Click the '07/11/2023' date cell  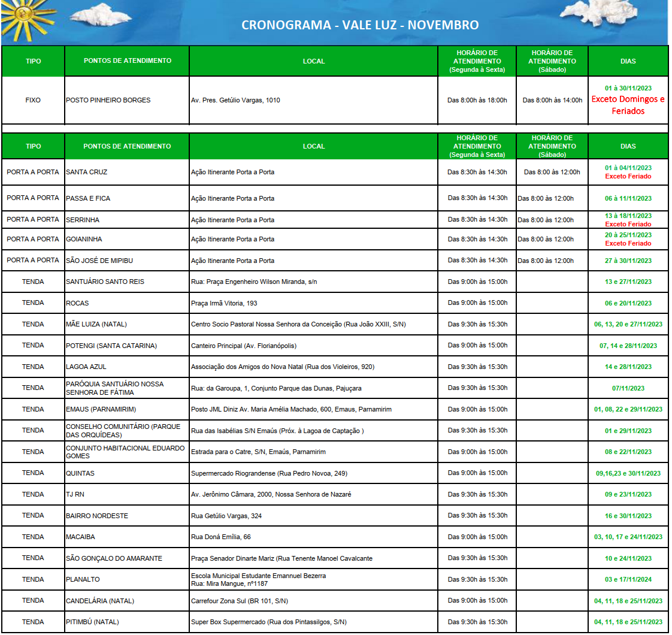[628, 388]
